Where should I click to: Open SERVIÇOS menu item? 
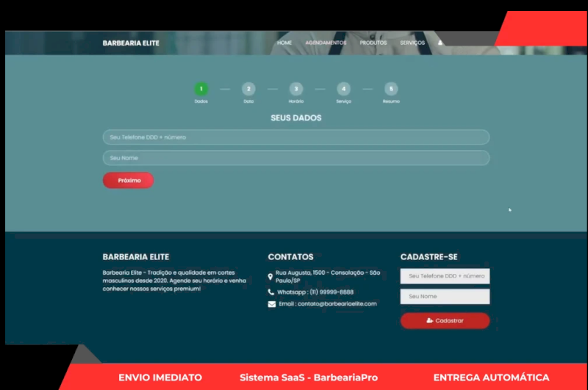(412, 43)
